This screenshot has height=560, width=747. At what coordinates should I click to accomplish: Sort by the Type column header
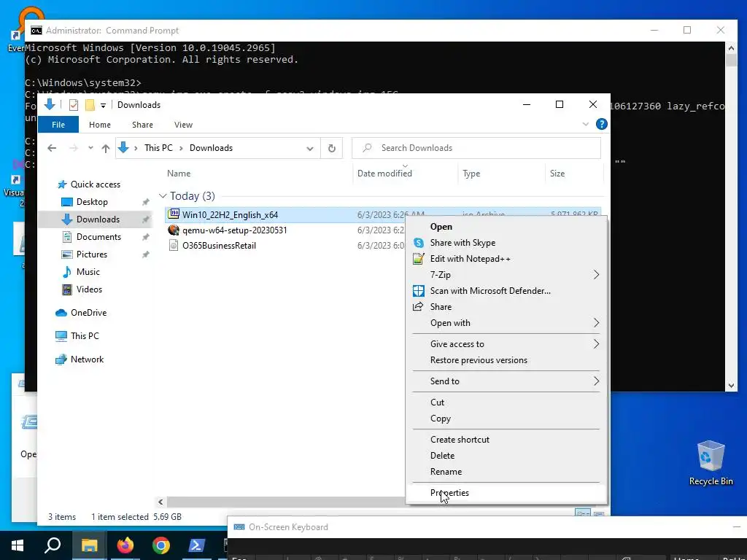[471, 174]
